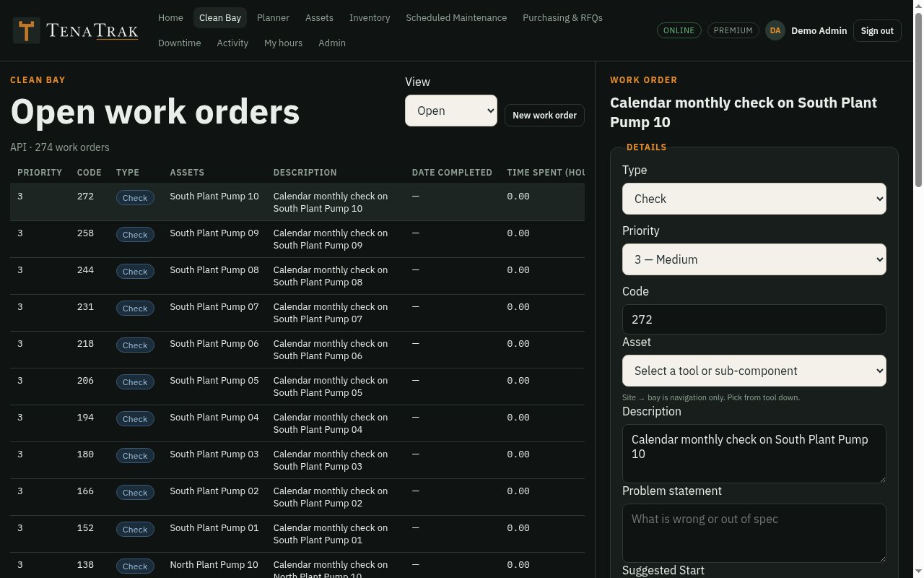
Task: Expand the Asset tool selector dropdown
Action: pos(754,371)
